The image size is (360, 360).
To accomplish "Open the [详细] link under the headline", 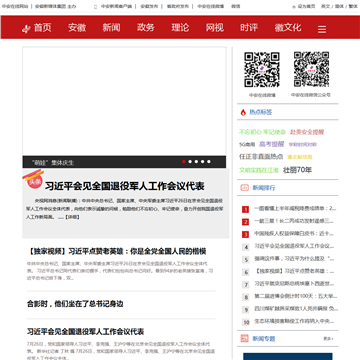I will point(72,217).
